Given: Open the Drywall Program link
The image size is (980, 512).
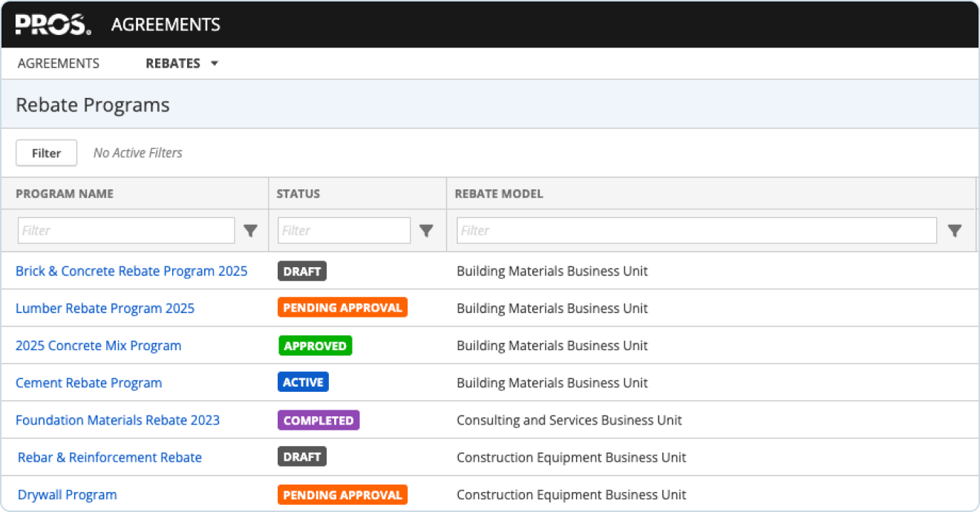Looking at the screenshot, I should tap(67, 495).
